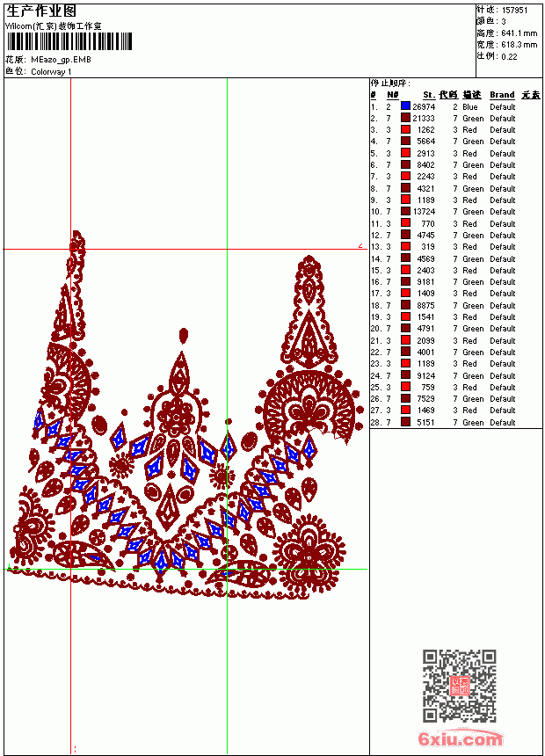Viewport: 545px width, 756px height.
Task: Click the Brand column header
Action: point(502,95)
